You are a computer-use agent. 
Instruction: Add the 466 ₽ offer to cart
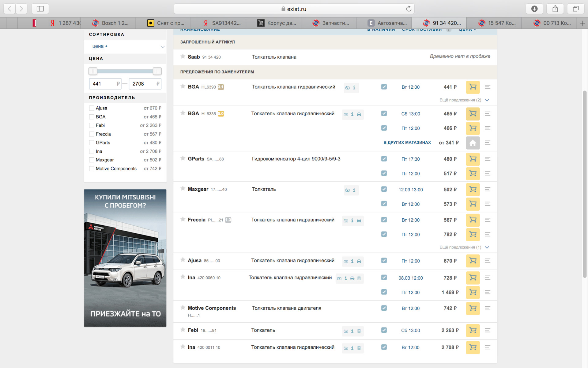[x=473, y=128]
